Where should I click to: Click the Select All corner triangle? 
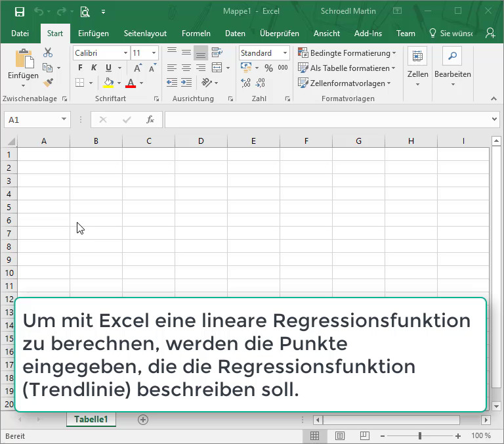(11, 141)
